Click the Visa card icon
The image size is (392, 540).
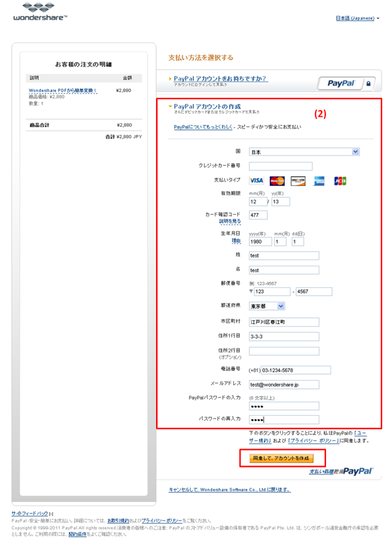pos(256,180)
